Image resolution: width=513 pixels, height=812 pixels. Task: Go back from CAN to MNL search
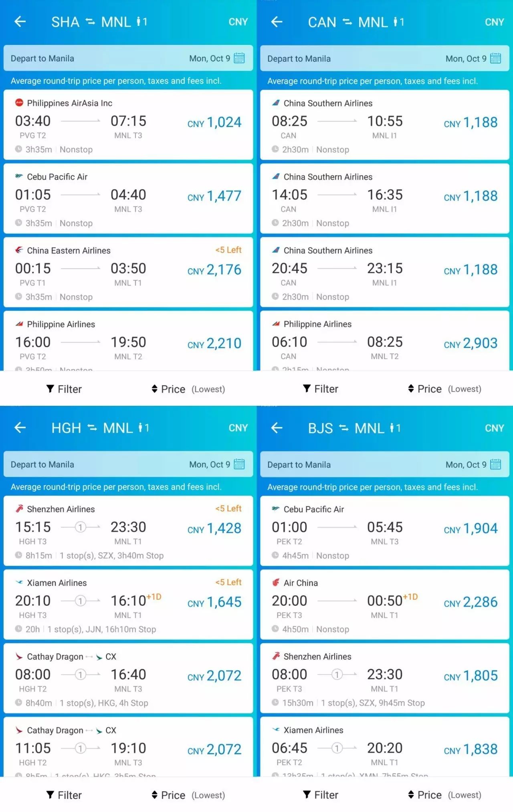click(277, 22)
